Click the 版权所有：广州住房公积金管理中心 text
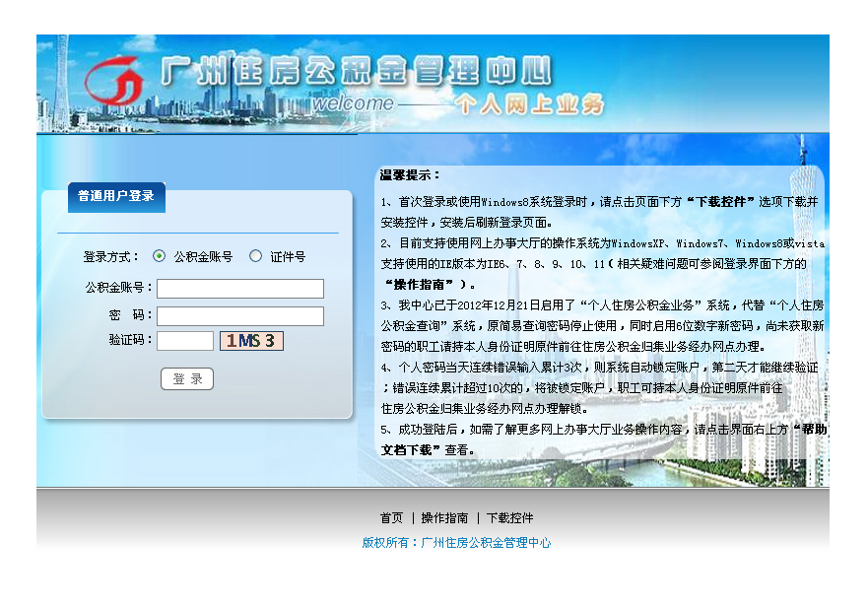868x607 pixels. (457, 543)
